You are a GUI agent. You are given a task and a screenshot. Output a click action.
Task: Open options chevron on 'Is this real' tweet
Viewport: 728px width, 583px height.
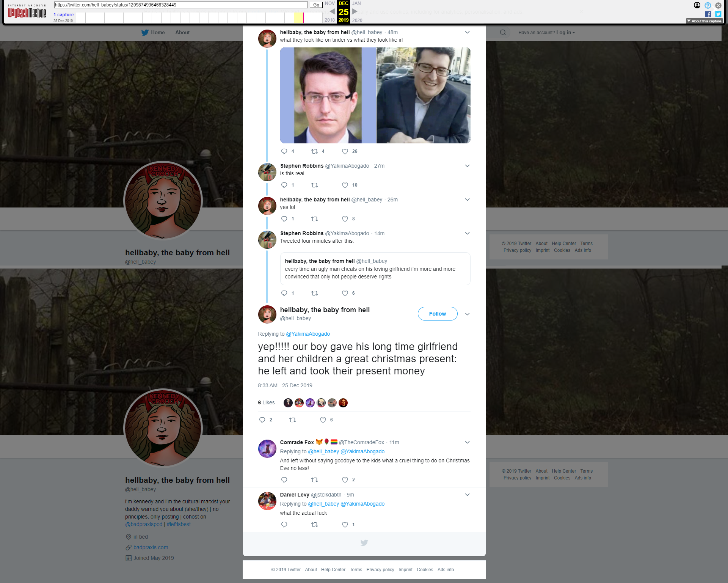(467, 166)
